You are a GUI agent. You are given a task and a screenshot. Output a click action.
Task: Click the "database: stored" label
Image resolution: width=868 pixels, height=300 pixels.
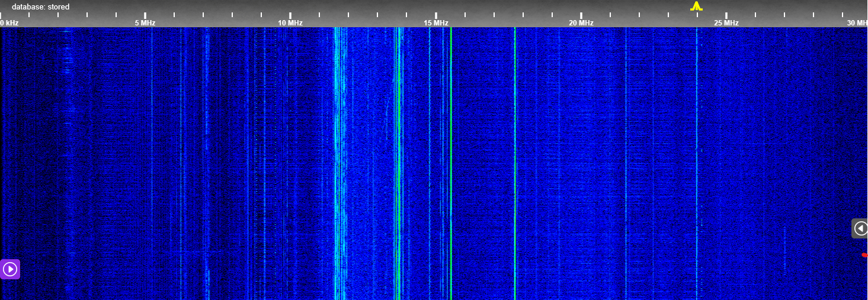point(40,7)
